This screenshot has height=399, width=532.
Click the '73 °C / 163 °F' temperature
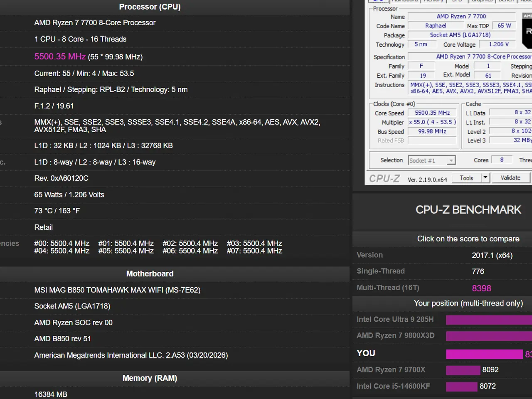pos(57,211)
